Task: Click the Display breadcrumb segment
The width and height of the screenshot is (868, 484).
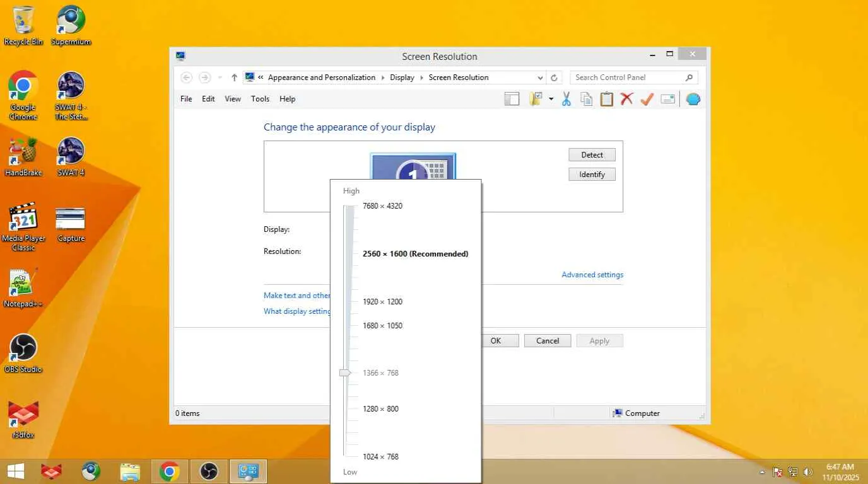Action: (402, 78)
